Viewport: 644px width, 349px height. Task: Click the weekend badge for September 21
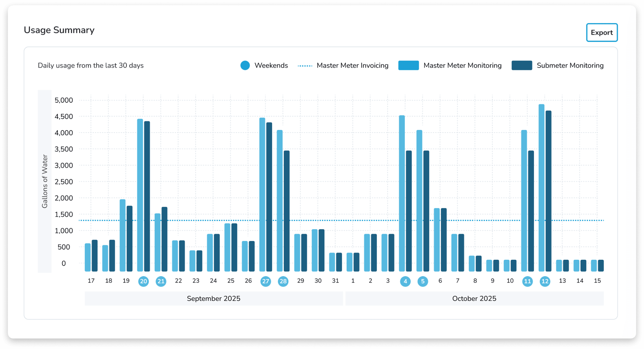(x=161, y=281)
